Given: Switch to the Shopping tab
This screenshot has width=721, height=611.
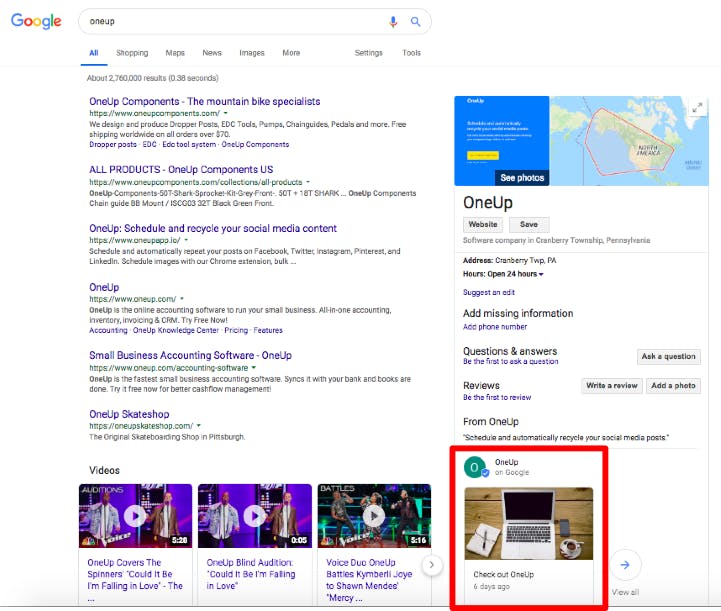Looking at the screenshot, I should [132, 53].
